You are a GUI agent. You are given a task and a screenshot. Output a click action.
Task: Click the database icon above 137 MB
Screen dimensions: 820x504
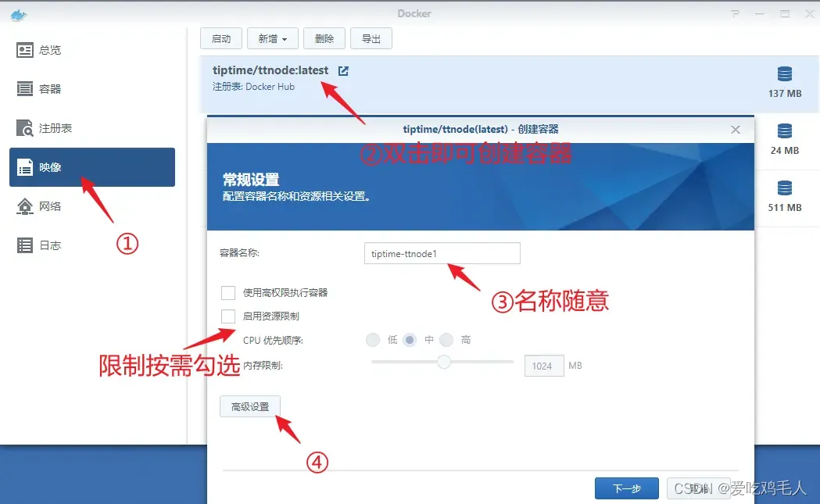pos(785,73)
